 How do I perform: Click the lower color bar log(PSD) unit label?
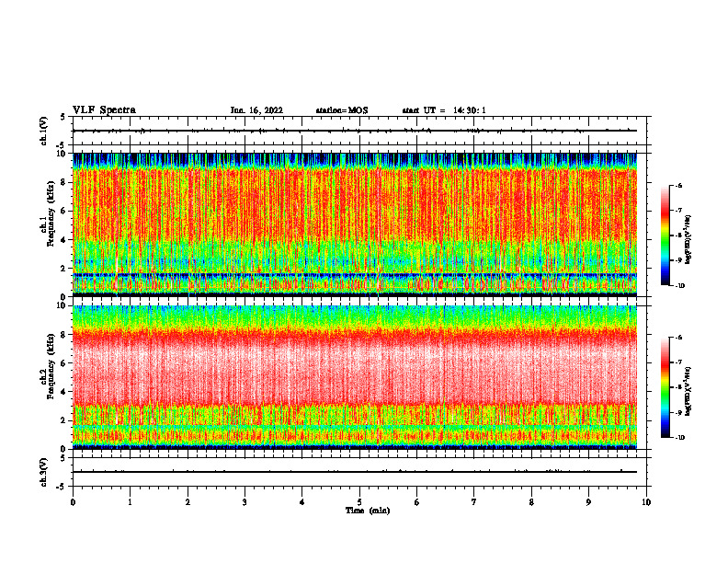coord(688,392)
